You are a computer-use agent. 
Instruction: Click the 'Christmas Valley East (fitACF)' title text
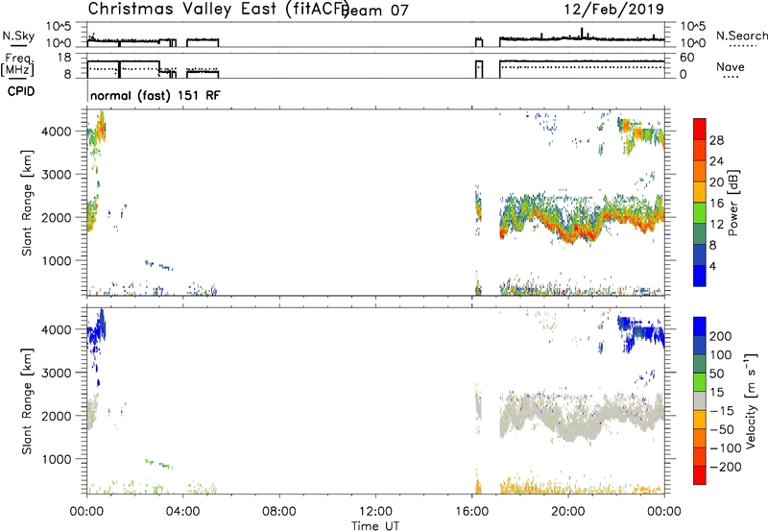219,9
